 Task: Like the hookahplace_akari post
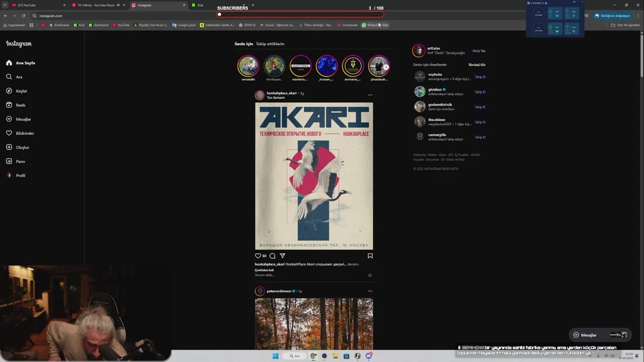point(258,256)
